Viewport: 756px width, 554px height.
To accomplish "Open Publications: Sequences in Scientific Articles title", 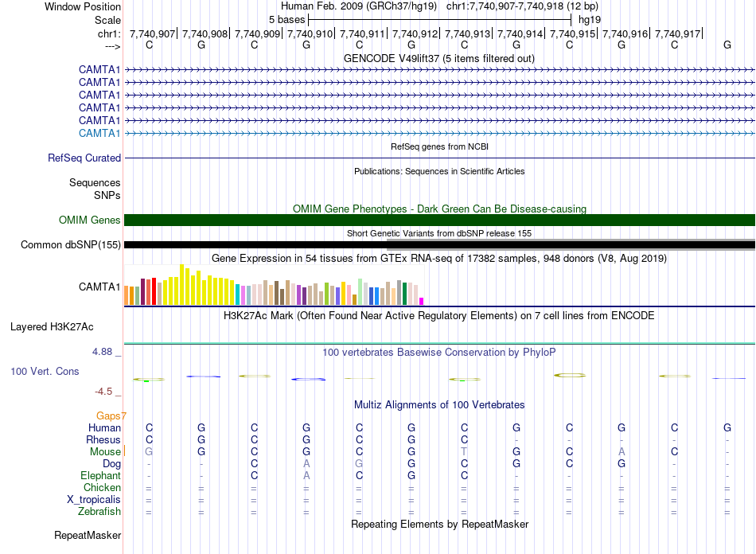I will (439, 171).
